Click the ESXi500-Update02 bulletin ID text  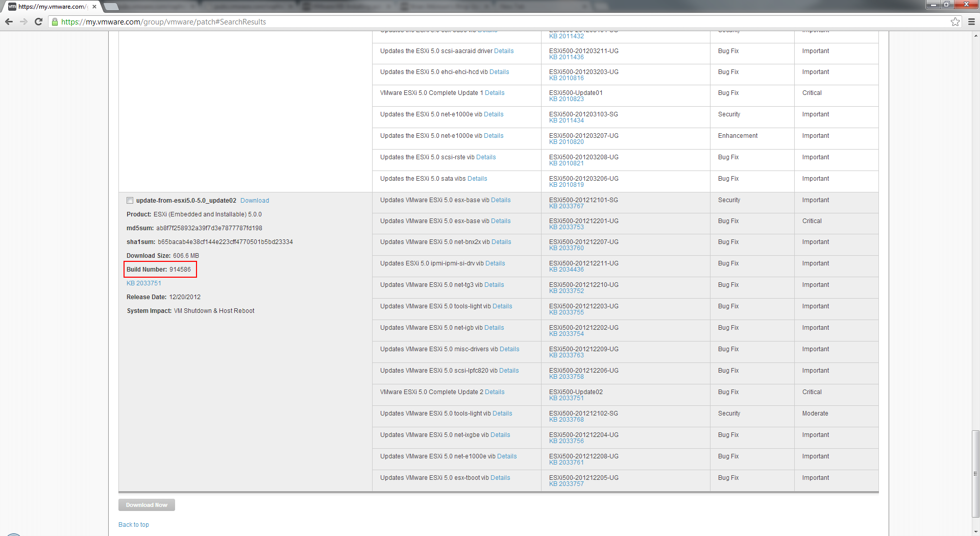576,392
